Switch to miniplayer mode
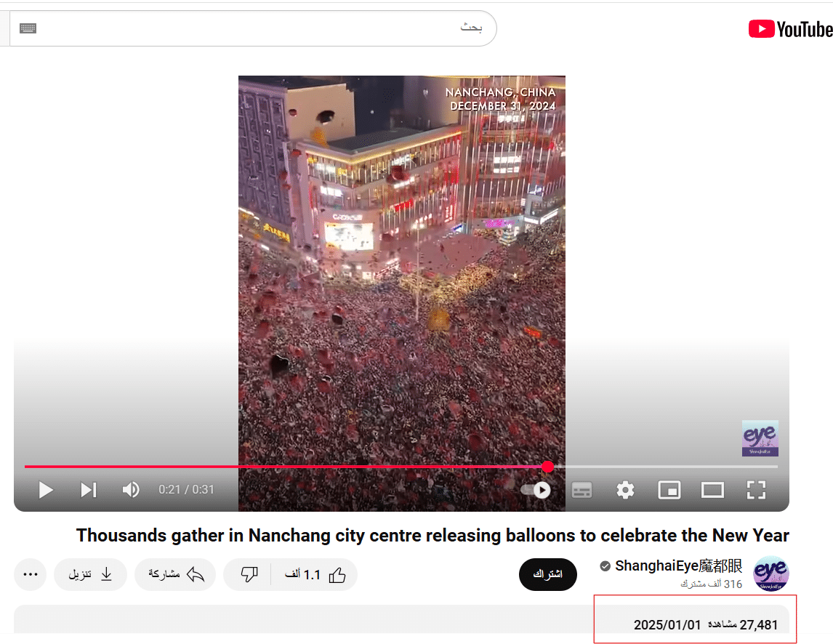 [x=669, y=490]
